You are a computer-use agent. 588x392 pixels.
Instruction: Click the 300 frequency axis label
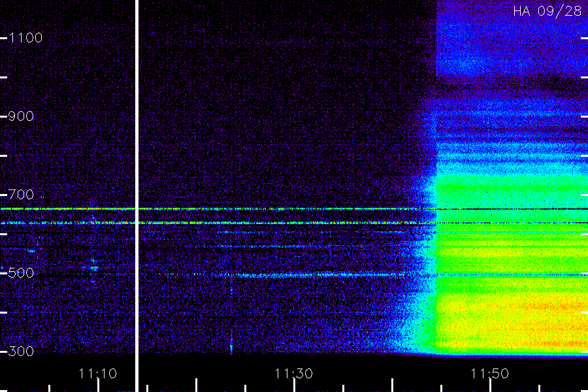tap(21, 351)
